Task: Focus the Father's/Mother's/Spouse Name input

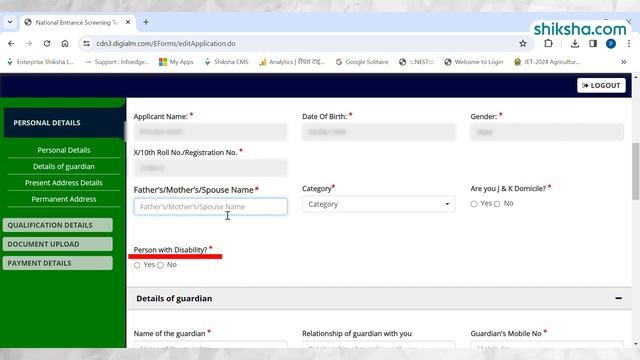Action: (x=210, y=207)
